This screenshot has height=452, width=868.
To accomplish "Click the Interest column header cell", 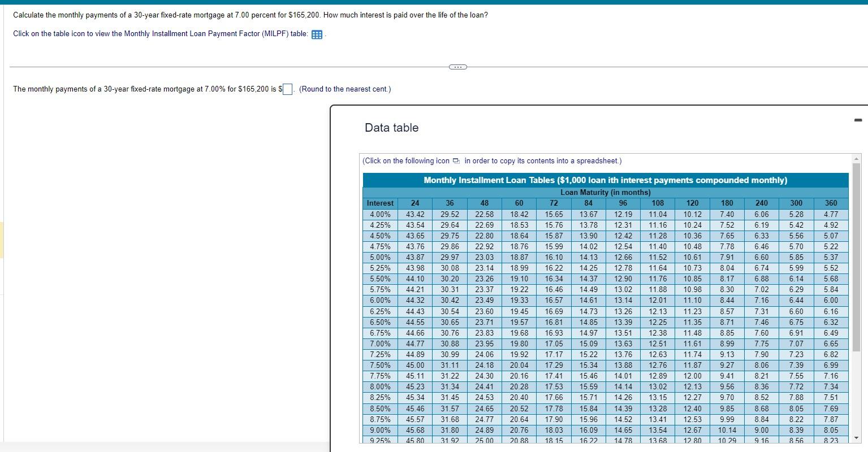I will pos(379,203).
